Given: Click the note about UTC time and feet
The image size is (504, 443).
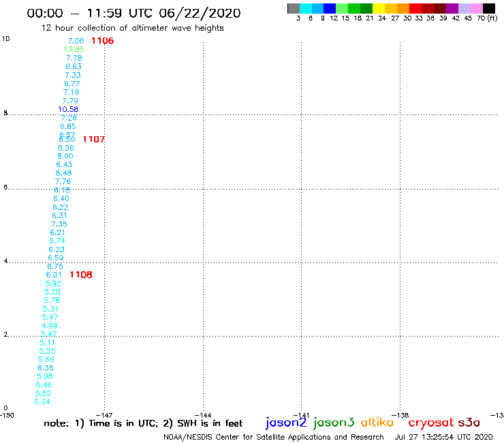Looking at the screenshot, I should point(143,423).
